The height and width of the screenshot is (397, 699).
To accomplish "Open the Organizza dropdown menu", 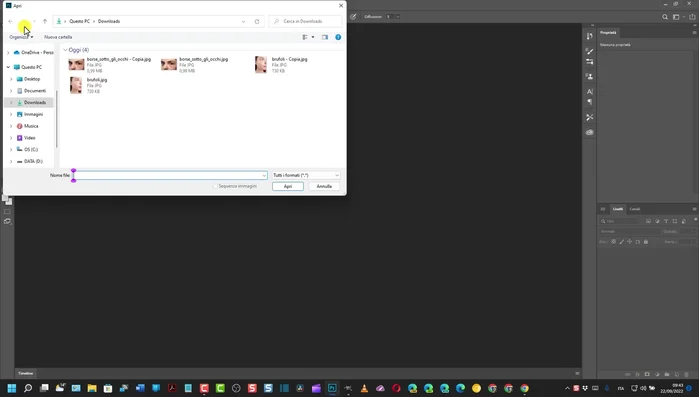I will point(21,37).
